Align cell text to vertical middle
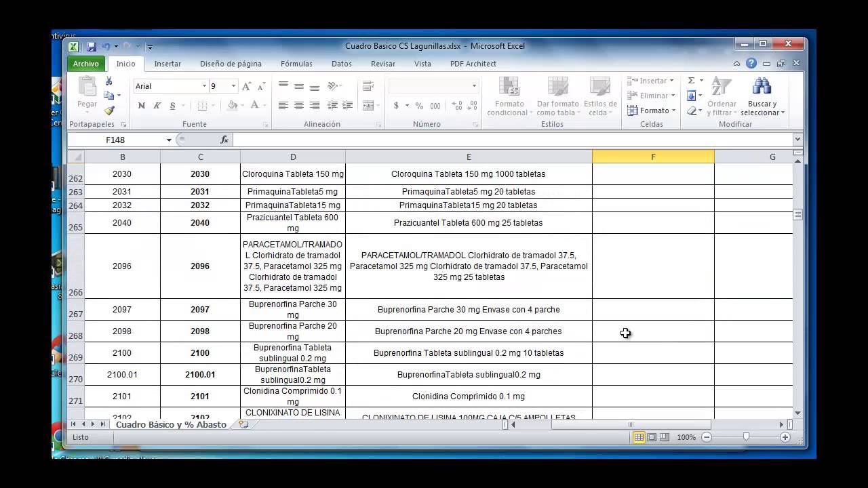This screenshot has width=868, height=488. pos(299,86)
